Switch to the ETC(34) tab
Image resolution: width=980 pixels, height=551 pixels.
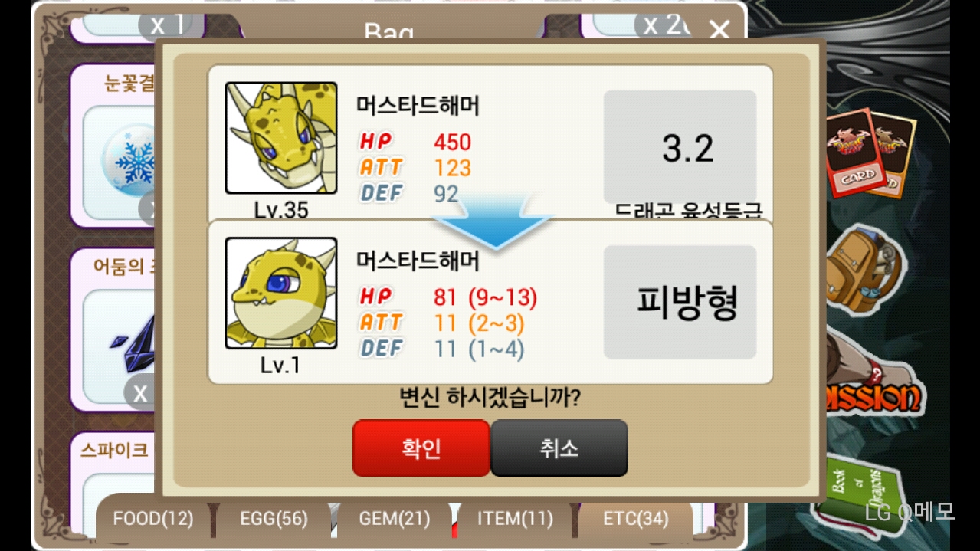click(x=636, y=519)
